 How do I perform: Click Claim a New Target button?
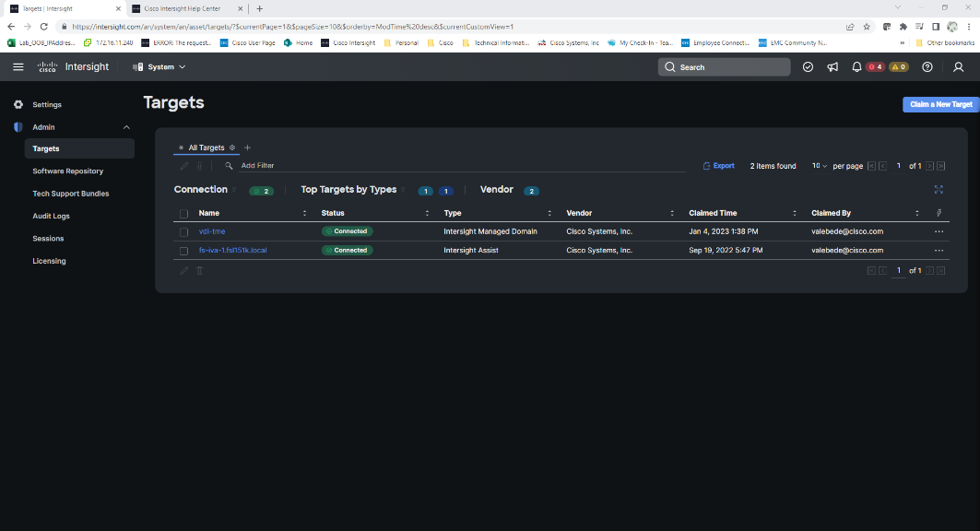coord(940,104)
